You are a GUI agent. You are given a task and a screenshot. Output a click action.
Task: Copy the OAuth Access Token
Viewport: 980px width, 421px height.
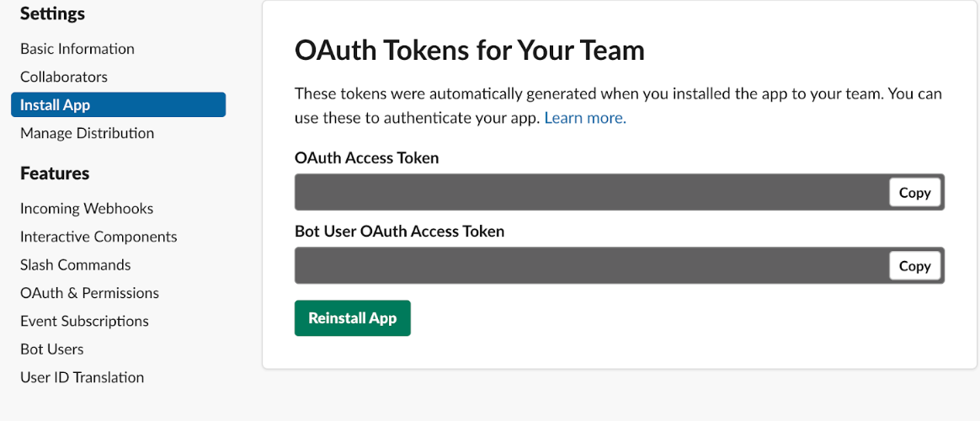[x=914, y=193]
